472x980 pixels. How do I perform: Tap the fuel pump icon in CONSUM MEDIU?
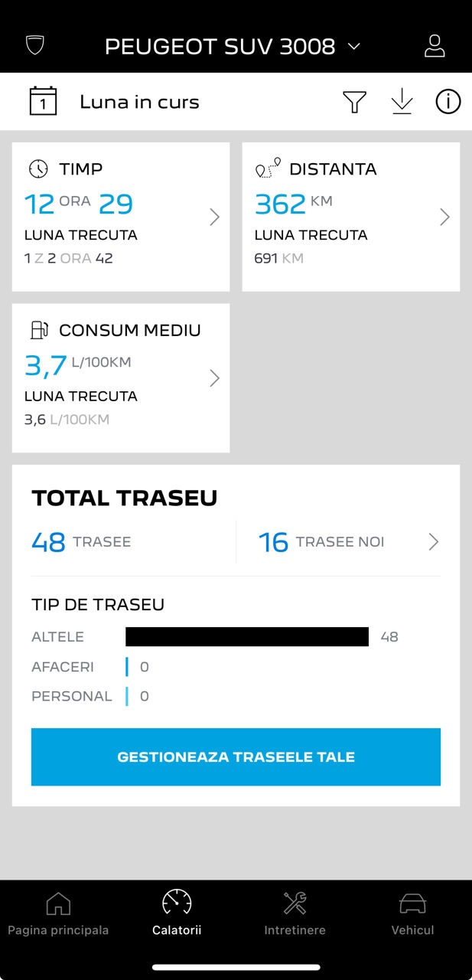coord(38,330)
